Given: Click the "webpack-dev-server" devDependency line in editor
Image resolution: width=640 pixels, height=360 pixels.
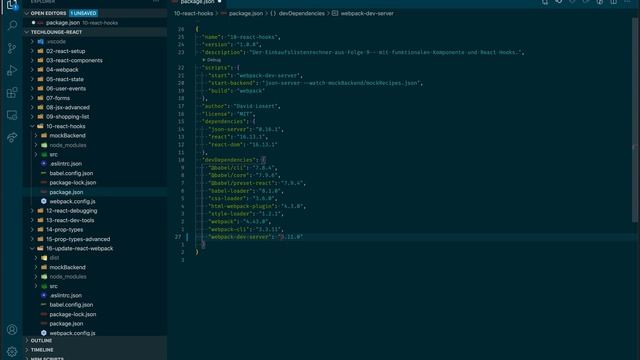Looking at the screenshot, I should [256, 237].
